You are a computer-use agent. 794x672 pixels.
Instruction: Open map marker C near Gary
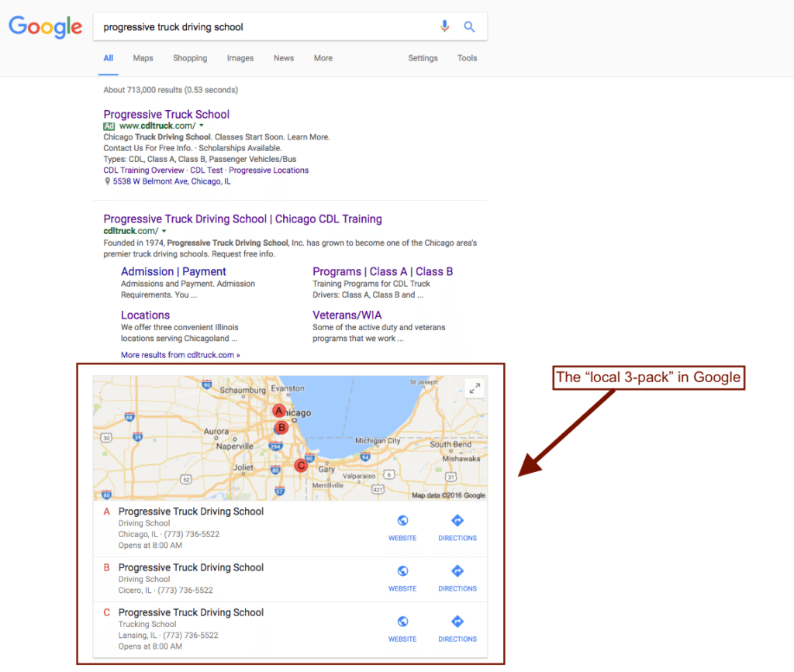point(302,465)
